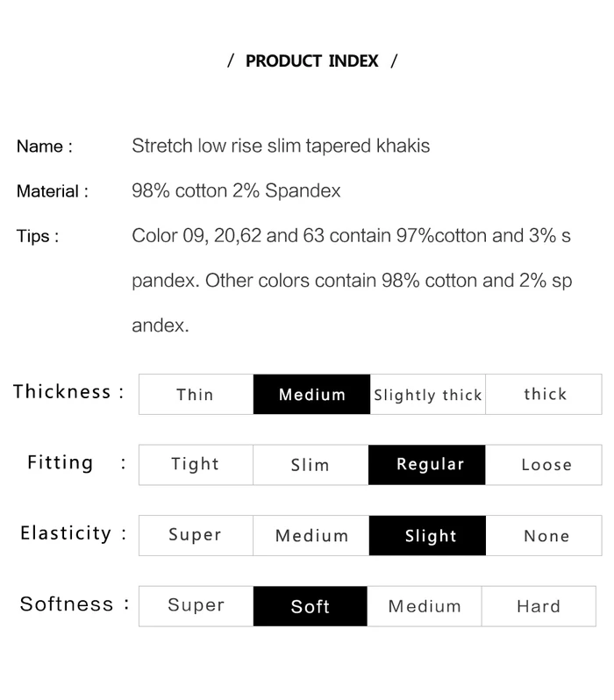614x700 pixels.
Task: Select the Slim fitting option
Action: 311,465
